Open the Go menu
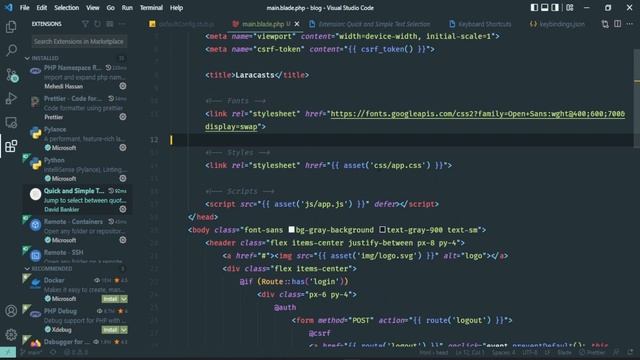The image size is (640, 360). [x=111, y=7]
